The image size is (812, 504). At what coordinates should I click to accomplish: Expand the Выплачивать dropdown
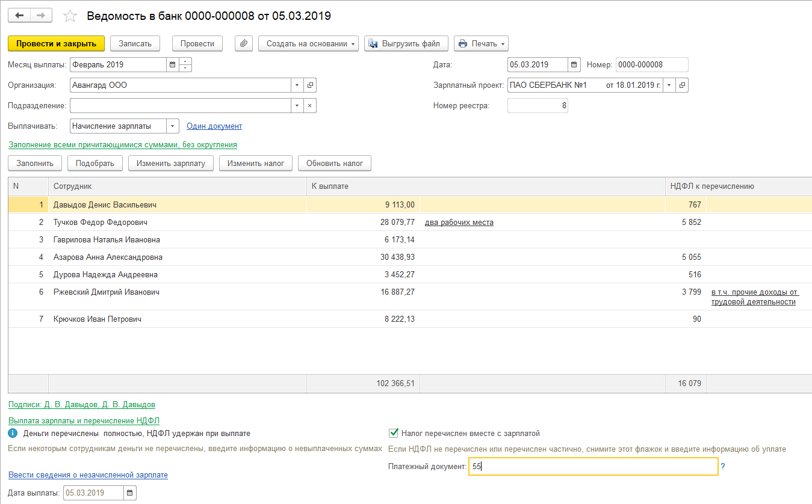pos(172,126)
